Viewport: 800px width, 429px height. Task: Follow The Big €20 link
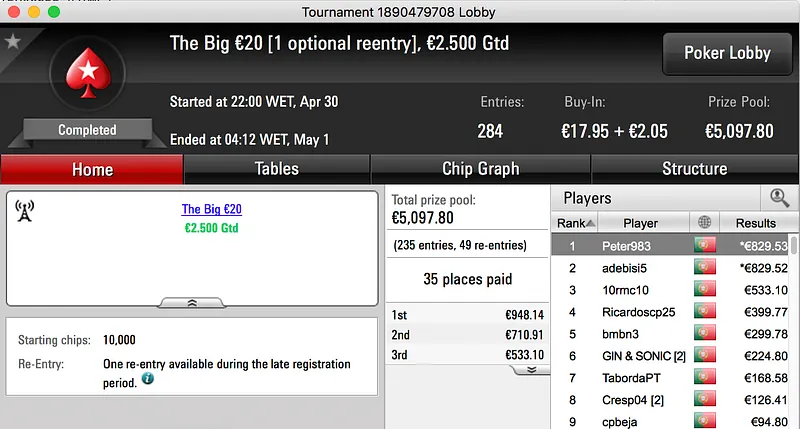coord(212,209)
